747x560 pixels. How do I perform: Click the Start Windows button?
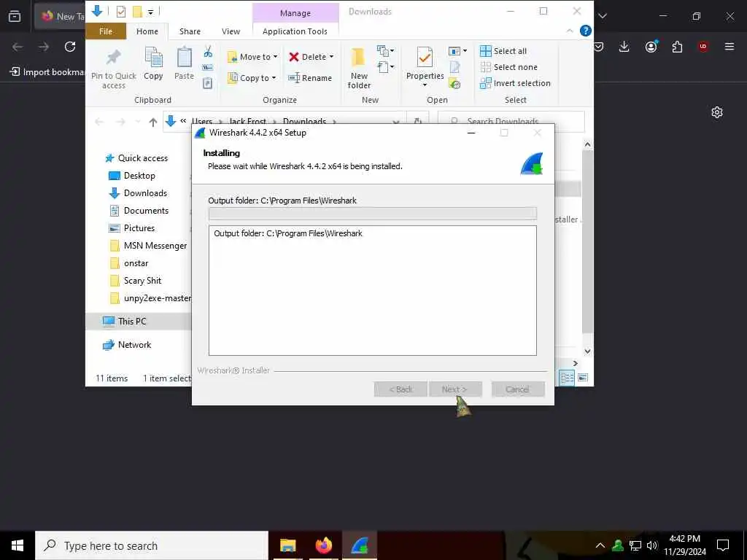tap(18, 545)
